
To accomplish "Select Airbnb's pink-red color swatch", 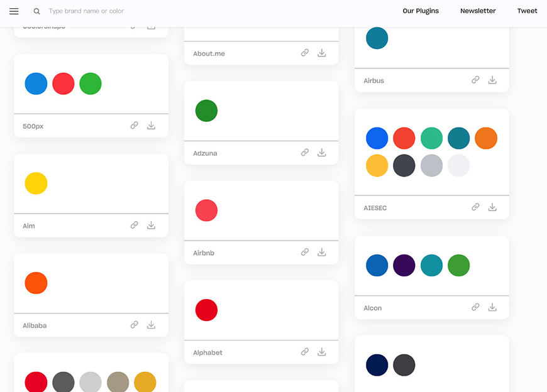I will [206, 210].
